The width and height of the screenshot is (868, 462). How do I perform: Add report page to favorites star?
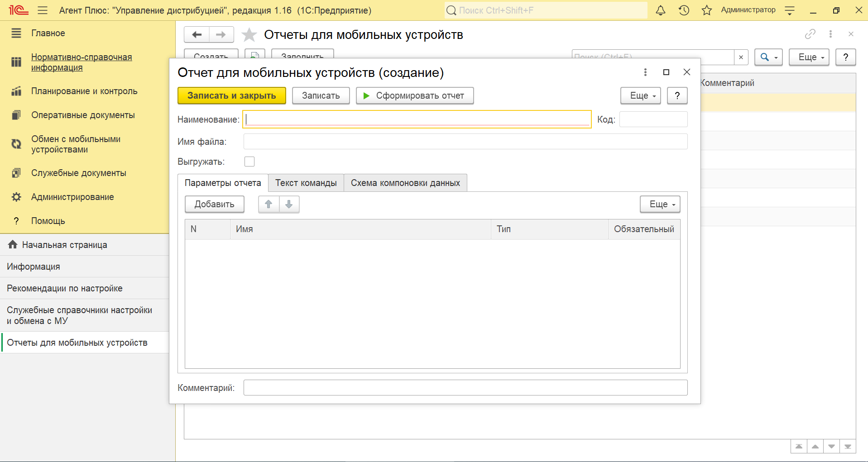coord(249,35)
